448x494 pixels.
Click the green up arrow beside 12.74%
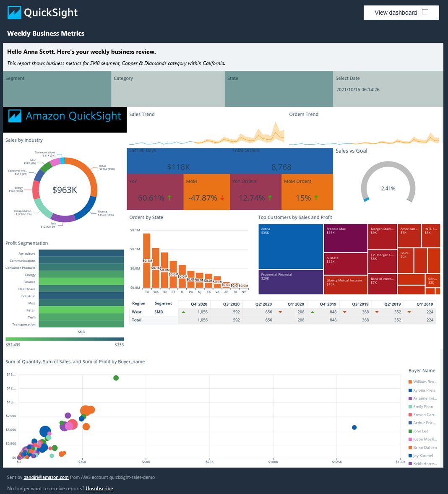pyautogui.click(x=270, y=198)
